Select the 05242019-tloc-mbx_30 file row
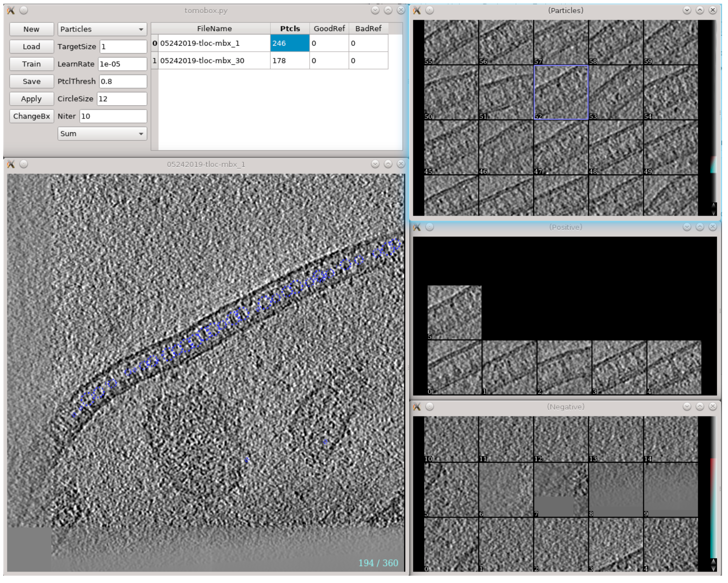 (x=214, y=61)
